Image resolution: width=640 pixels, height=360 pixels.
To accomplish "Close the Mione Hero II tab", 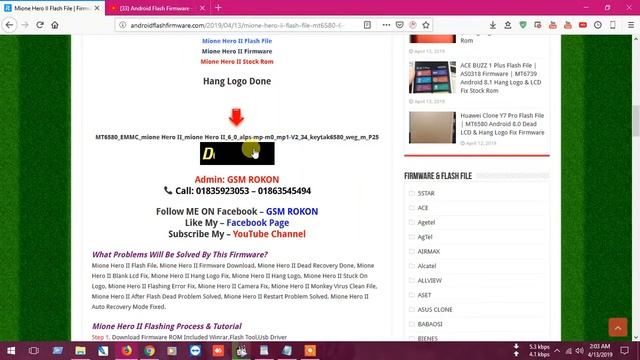I will point(97,8).
